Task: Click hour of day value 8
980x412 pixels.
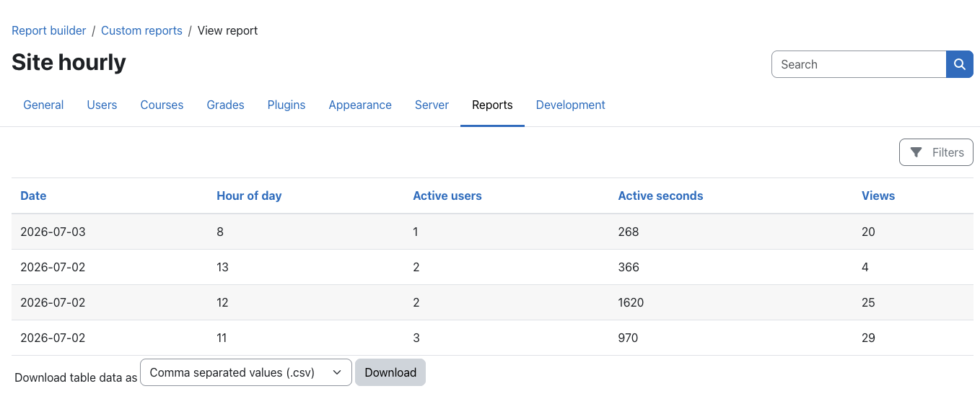Action: tap(220, 232)
